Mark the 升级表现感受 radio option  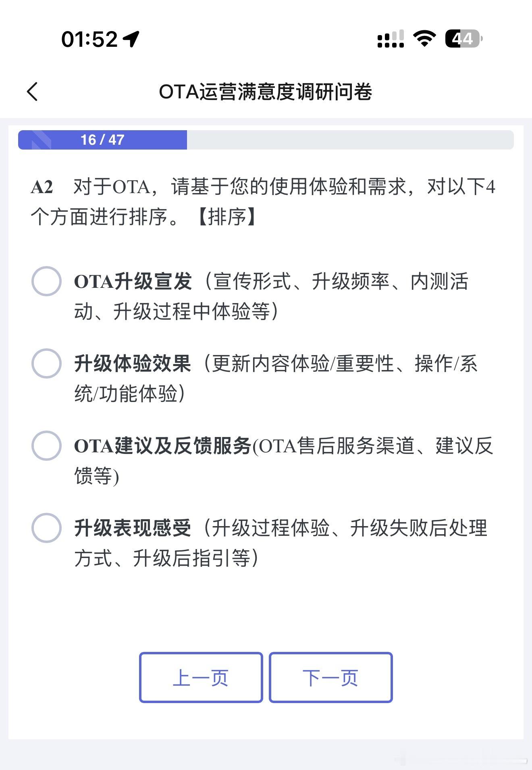click(46, 528)
